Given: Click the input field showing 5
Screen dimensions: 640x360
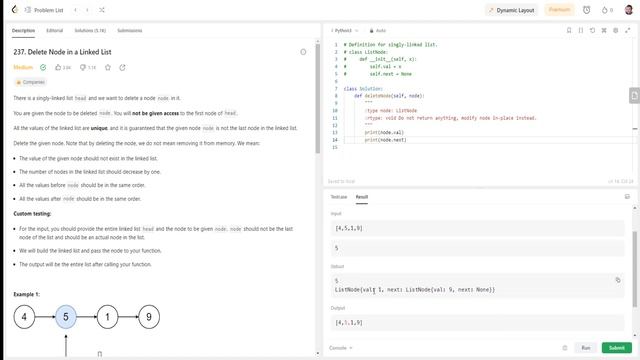Looking at the screenshot, I should (477, 248).
